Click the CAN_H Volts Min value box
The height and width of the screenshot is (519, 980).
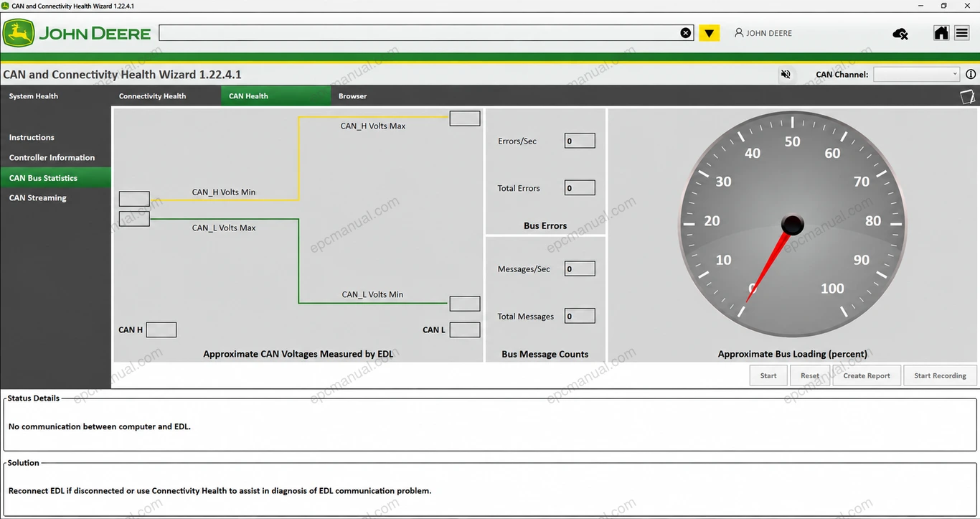click(x=134, y=199)
